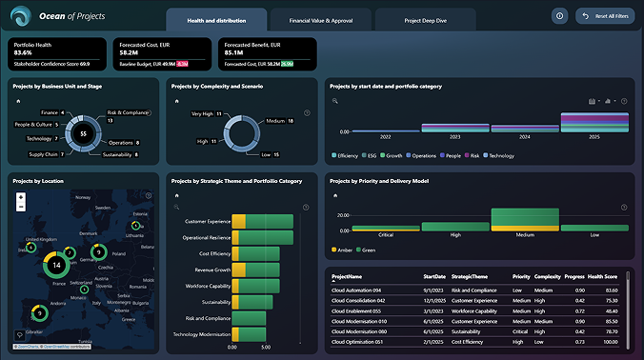Select the 9 projects cluster in Spain
Image resolution: width=644 pixels, height=360 pixels.
click(39, 313)
